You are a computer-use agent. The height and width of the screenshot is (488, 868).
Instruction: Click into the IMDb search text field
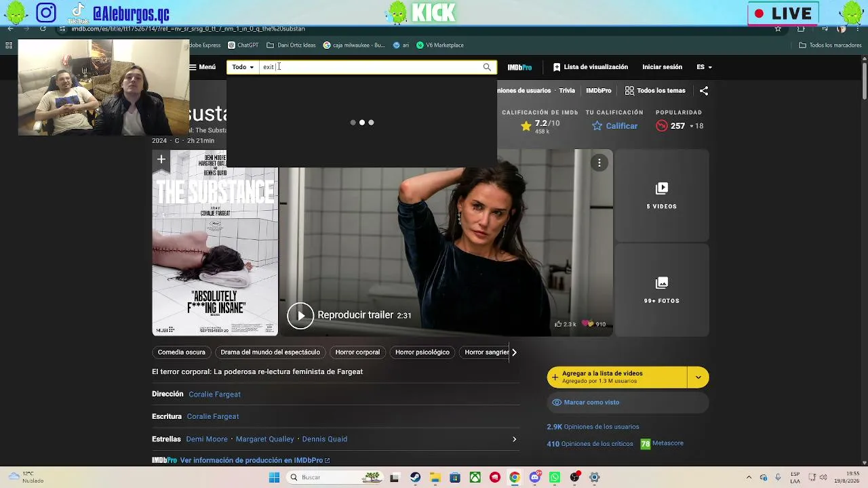tap(370, 67)
